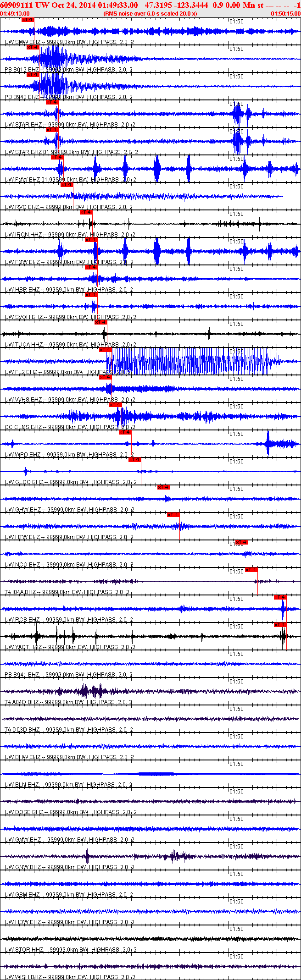Select the start time 01:49:13.00 label
Image resolution: width=301 pixels, height=980 pixels.
pos(15,14)
